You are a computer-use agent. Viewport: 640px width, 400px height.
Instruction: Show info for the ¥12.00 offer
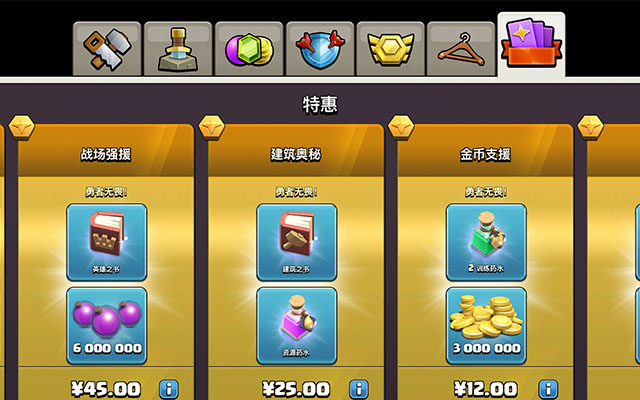(x=549, y=389)
